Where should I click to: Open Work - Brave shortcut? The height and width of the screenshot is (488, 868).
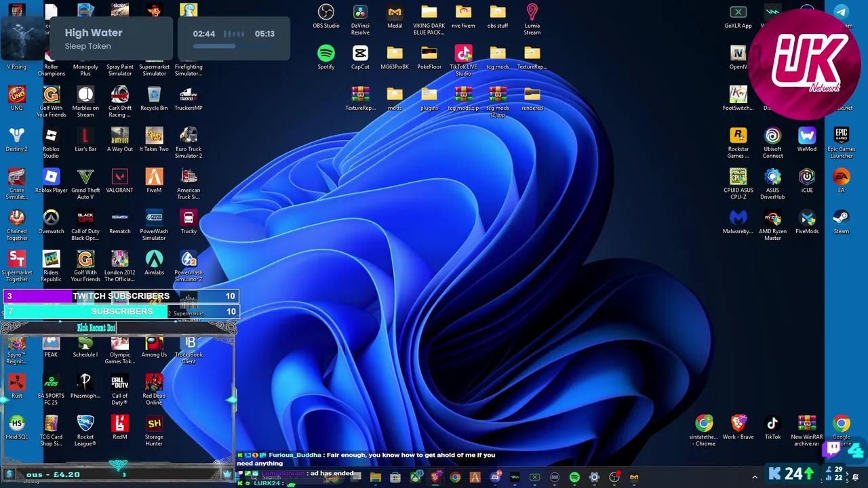point(738,428)
